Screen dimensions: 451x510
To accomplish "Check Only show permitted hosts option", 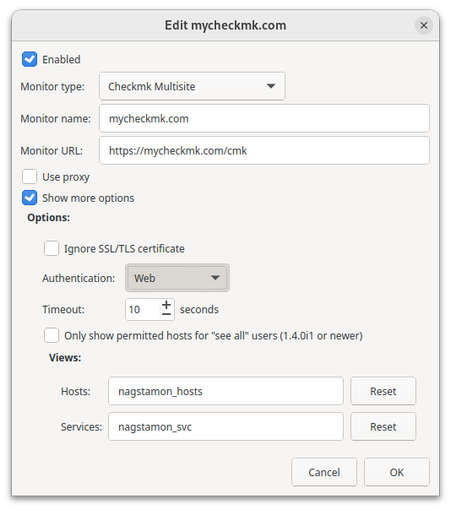I will (x=52, y=335).
